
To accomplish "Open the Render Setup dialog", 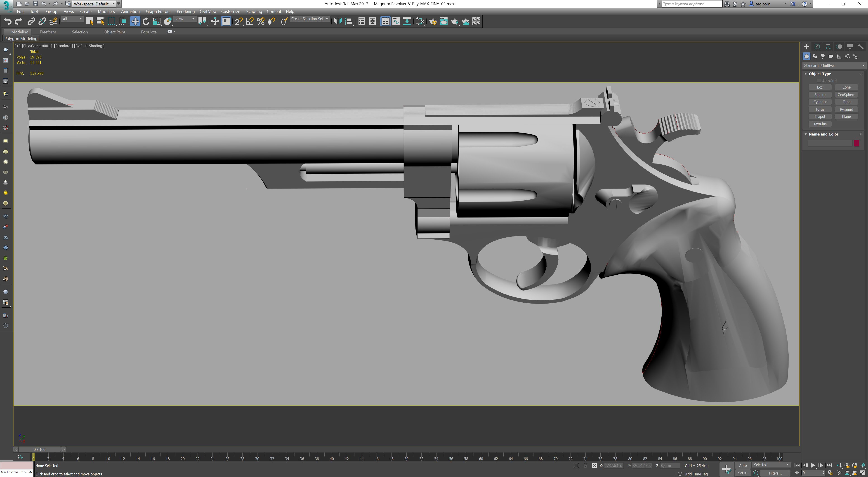I will [433, 21].
